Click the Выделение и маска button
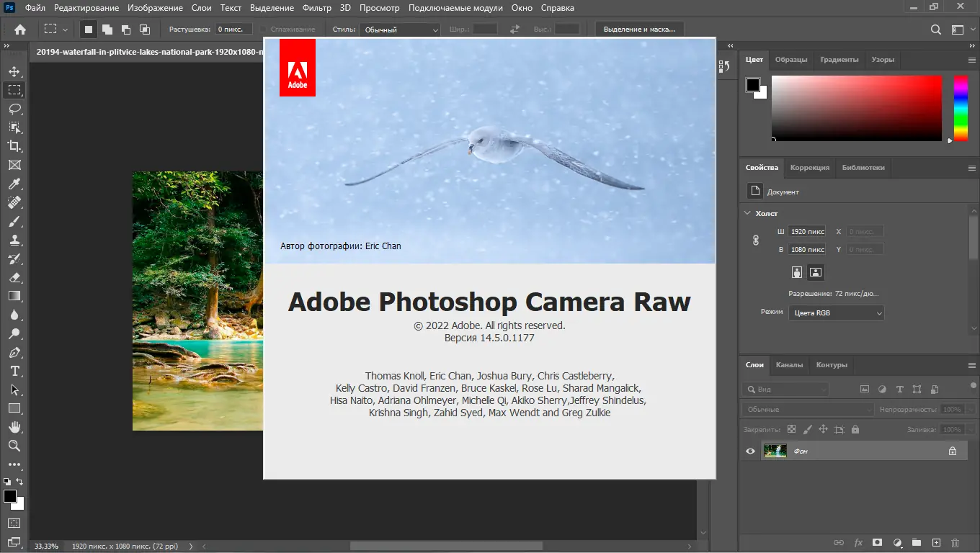The height and width of the screenshot is (553, 980). click(639, 30)
